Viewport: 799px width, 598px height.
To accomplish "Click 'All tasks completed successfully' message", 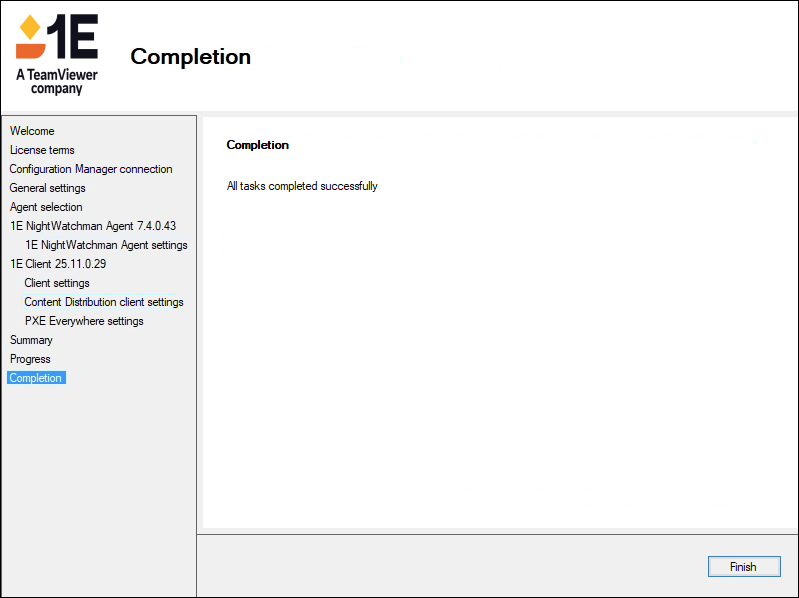I will [302, 186].
